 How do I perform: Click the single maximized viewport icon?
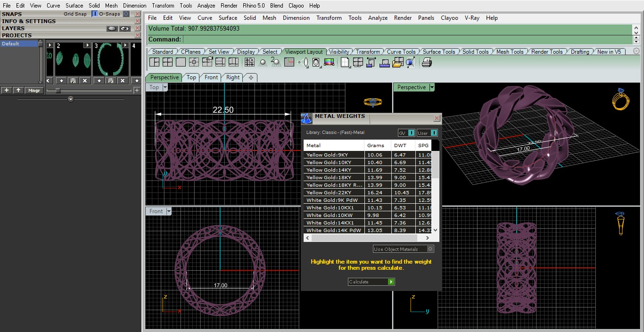coord(181,62)
